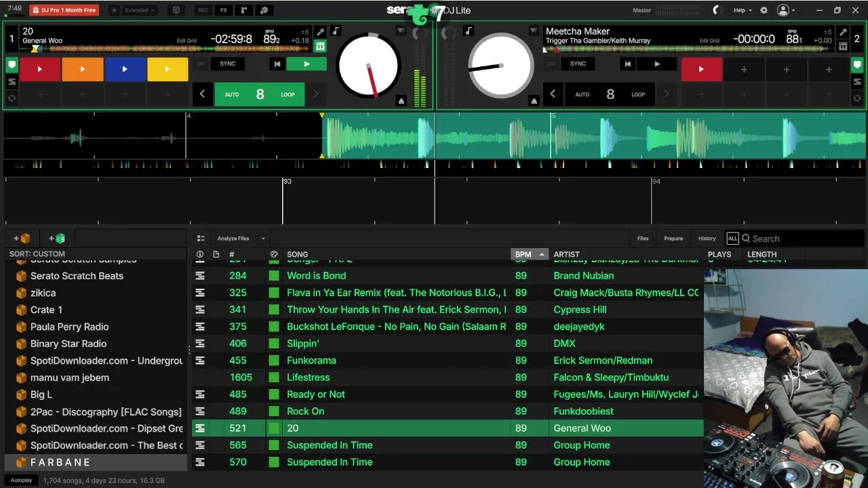
Task: Open the Help menu
Action: [x=743, y=10]
